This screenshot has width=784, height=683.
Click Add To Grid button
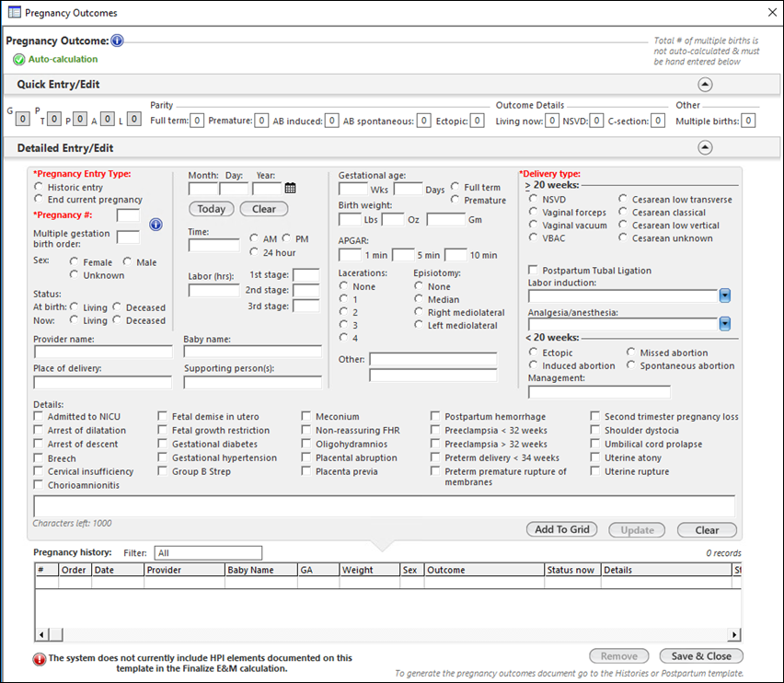[x=562, y=529]
